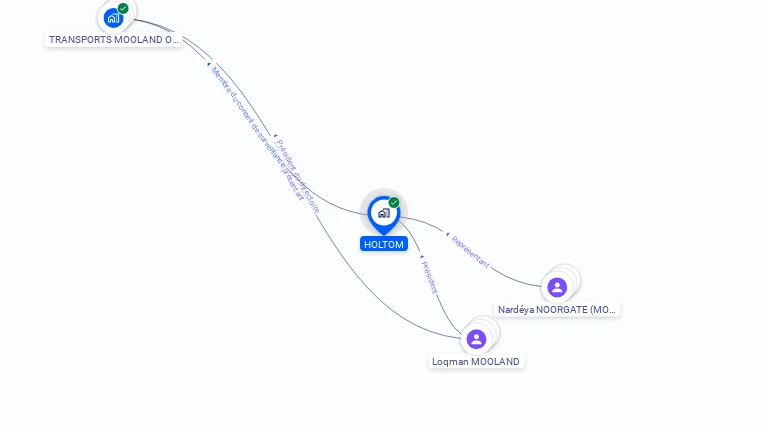The image size is (768, 432).
Task: Click the HOLTOM company pin icon
Action: [384, 214]
